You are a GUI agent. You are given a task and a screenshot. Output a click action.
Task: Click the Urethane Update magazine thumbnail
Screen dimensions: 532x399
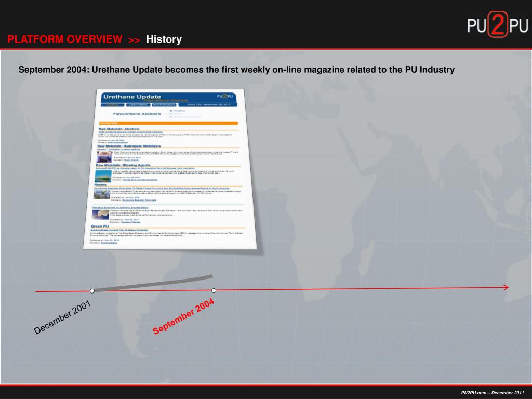click(170, 169)
